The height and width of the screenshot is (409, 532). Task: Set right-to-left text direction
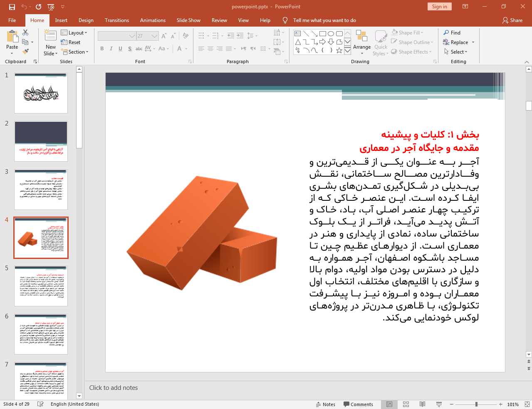[253, 49]
